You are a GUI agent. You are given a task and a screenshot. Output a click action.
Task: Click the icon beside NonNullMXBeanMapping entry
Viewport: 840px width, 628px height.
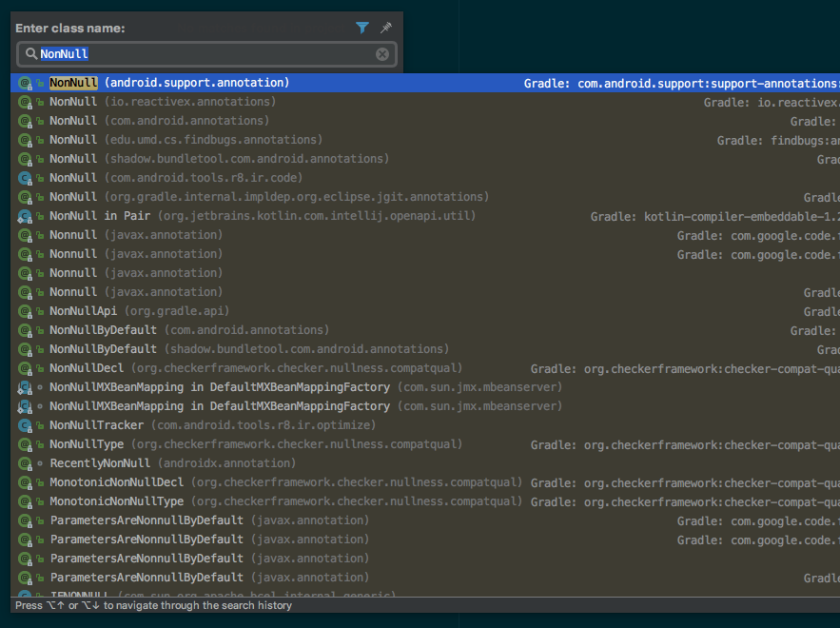pyautogui.click(x=23, y=387)
